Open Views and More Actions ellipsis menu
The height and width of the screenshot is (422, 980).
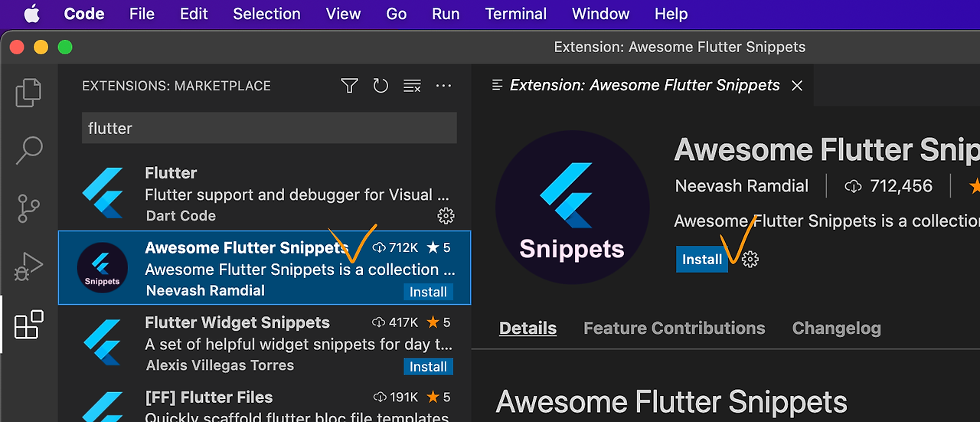pos(443,86)
